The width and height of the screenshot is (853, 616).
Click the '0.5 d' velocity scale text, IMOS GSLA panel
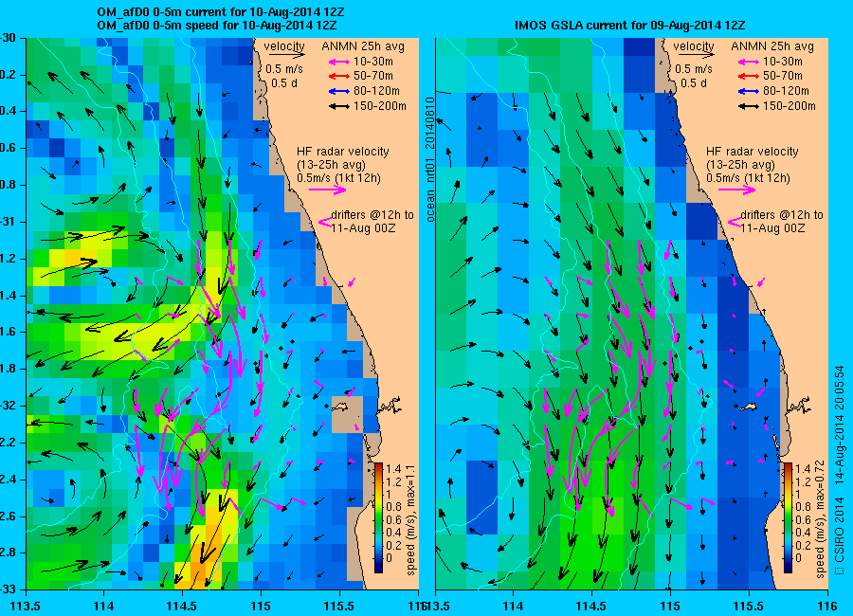(x=694, y=83)
